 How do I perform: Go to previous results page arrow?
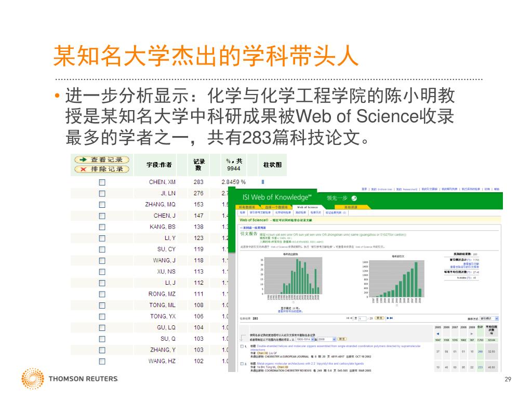(351, 318)
